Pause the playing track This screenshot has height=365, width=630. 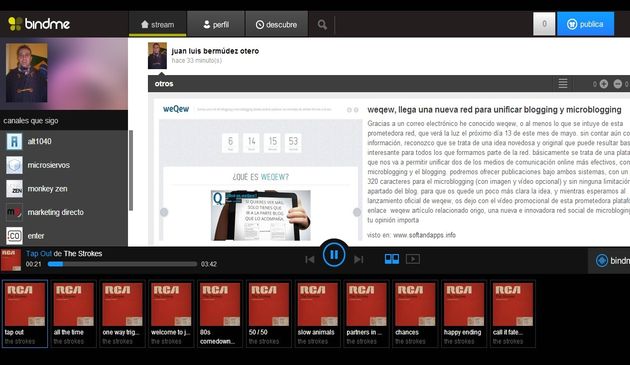[334, 254]
